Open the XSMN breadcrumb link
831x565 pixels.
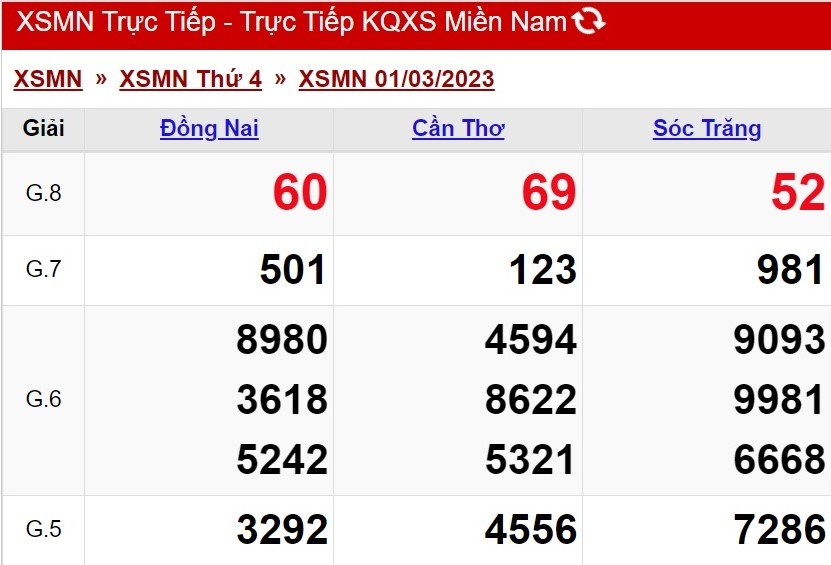pyautogui.click(x=48, y=80)
